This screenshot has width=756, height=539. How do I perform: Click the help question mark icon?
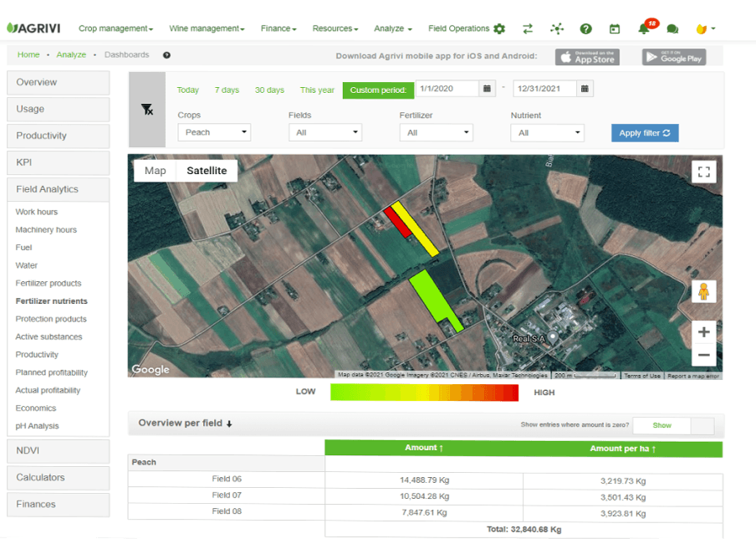585,29
